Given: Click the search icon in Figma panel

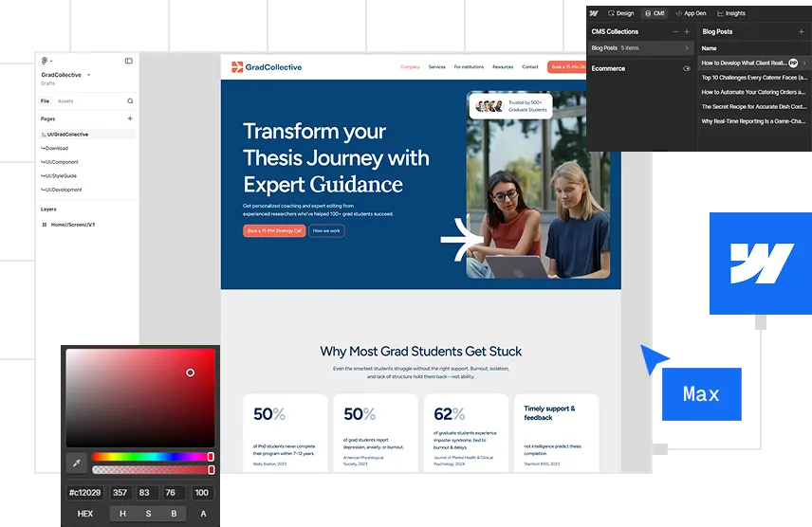Looking at the screenshot, I should point(130,101).
